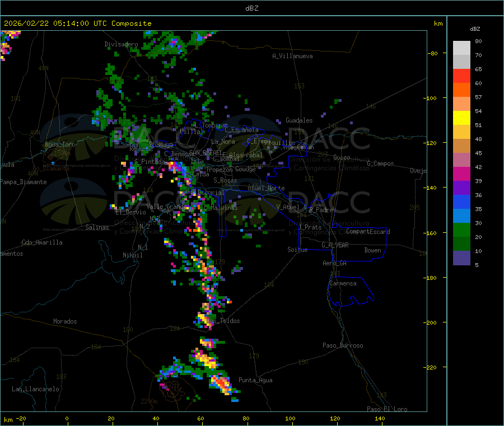
Task: Click the 'Aero_GA' map label
Action: 335,263
